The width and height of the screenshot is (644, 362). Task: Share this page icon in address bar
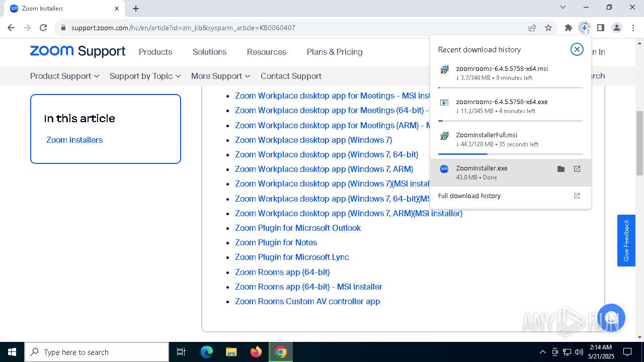tap(532, 28)
